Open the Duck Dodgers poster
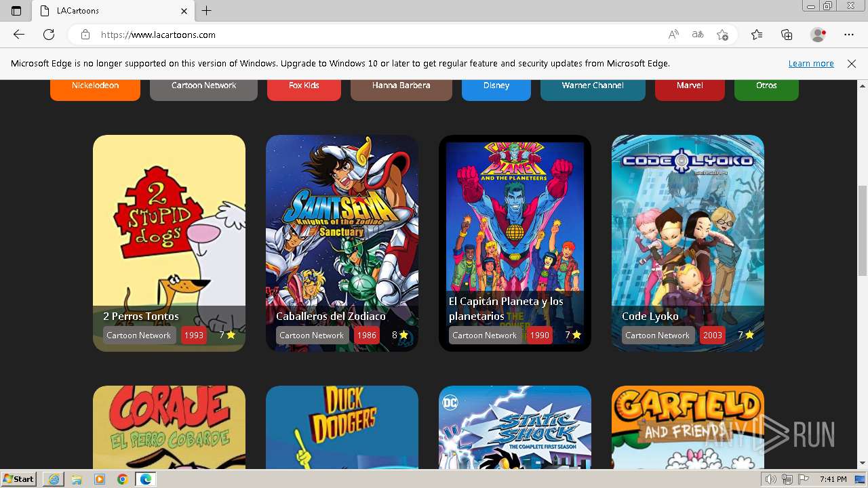Screen dimensions: 868x488 (x=342, y=427)
